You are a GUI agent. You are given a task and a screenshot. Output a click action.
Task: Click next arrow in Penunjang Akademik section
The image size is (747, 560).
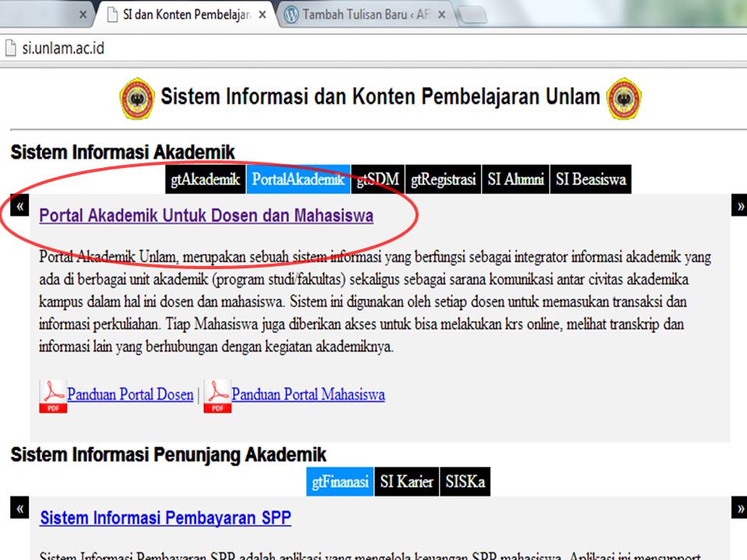pyautogui.click(x=739, y=508)
